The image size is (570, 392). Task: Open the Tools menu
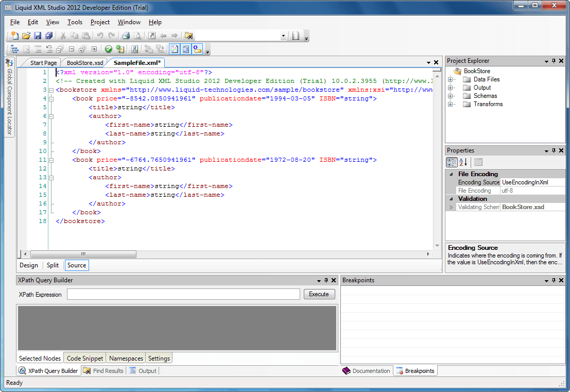point(75,22)
